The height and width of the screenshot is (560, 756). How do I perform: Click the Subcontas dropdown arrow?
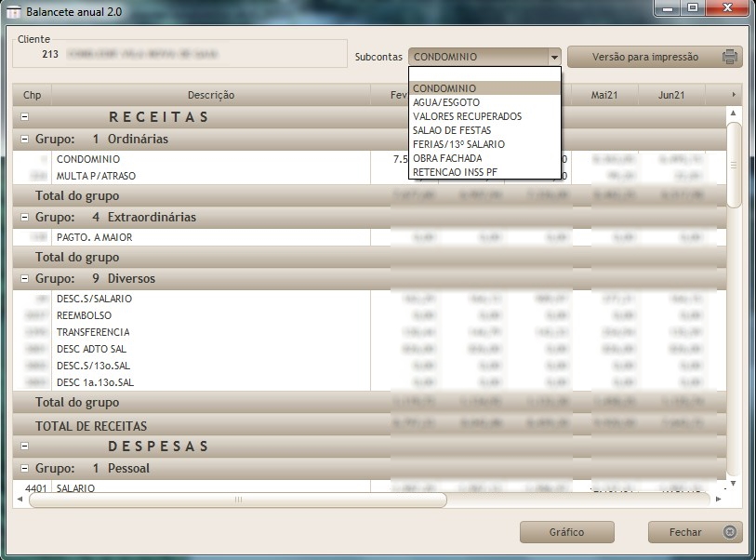click(x=554, y=57)
